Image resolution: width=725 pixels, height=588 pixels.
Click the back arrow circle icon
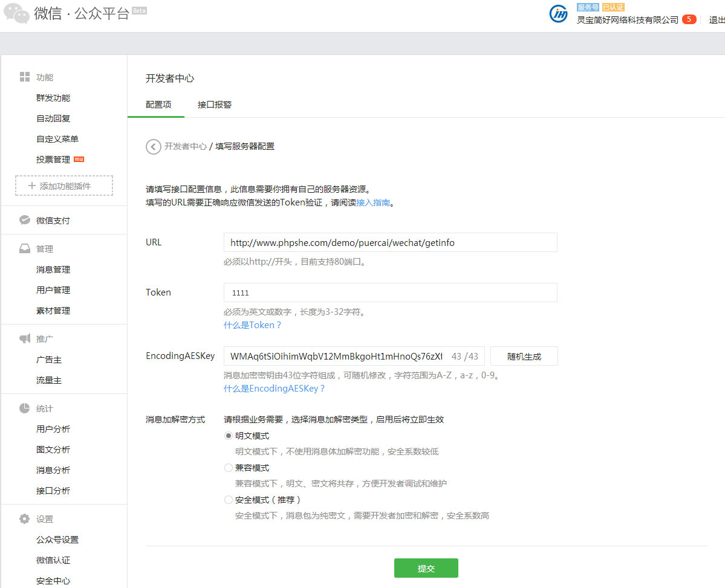click(x=153, y=146)
